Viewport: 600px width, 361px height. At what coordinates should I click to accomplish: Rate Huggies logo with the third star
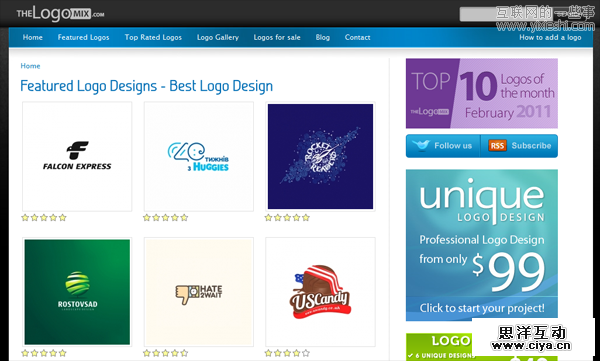(165, 218)
